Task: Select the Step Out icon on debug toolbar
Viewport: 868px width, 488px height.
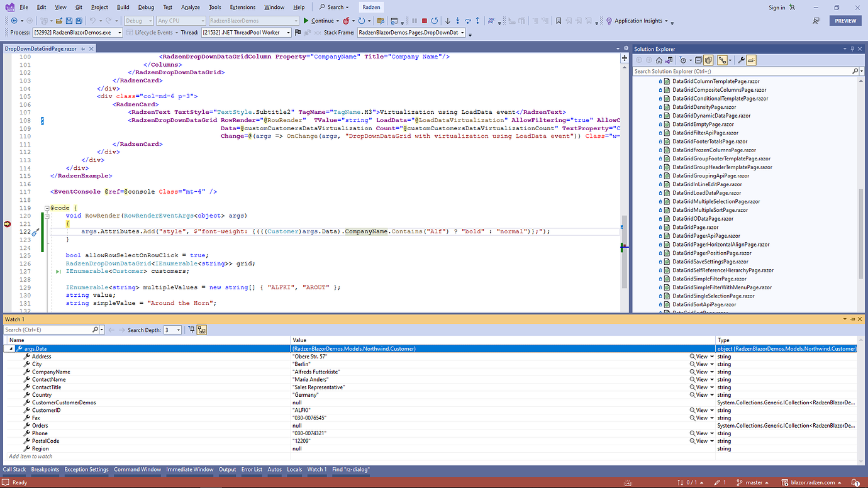Action: coord(477,21)
